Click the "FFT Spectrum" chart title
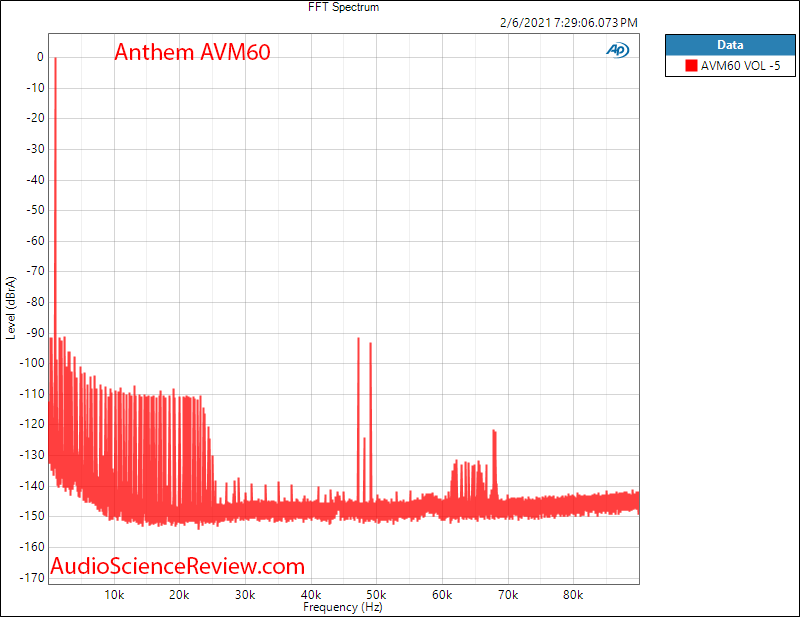Image resolution: width=800 pixels, height=617 pixels. point(343,7)
